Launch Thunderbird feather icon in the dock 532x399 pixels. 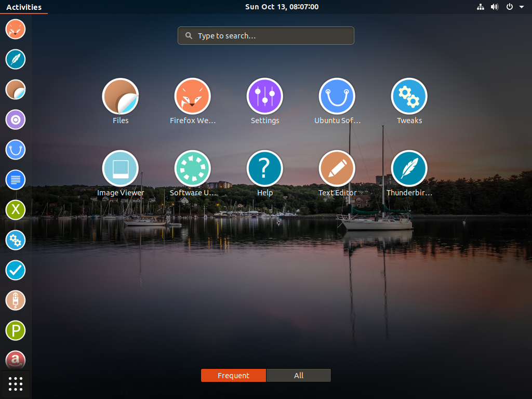coord(15,59)
